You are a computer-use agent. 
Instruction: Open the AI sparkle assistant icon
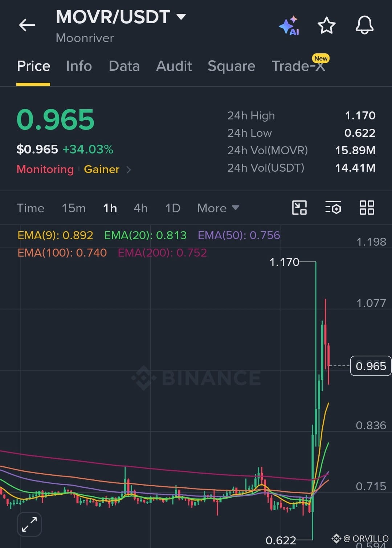pos(289,26)
